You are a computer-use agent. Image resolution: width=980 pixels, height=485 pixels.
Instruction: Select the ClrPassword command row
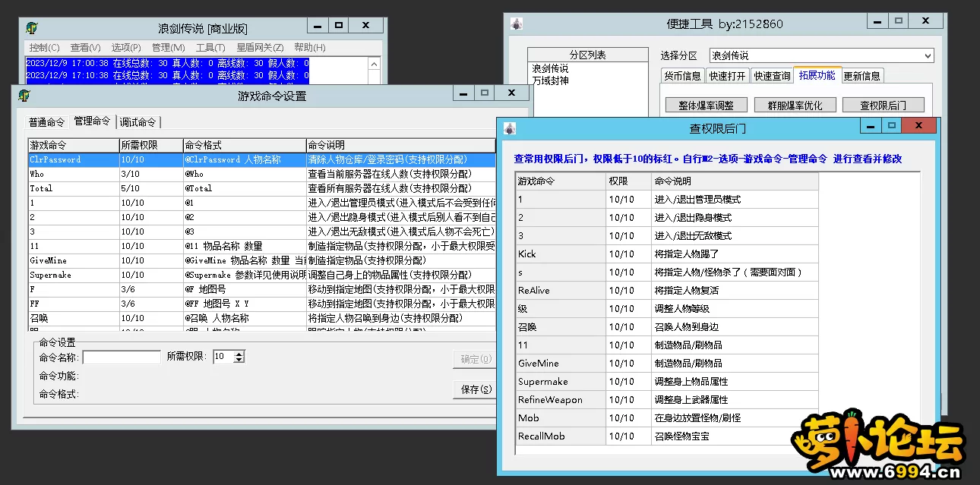tap(261, 160)
